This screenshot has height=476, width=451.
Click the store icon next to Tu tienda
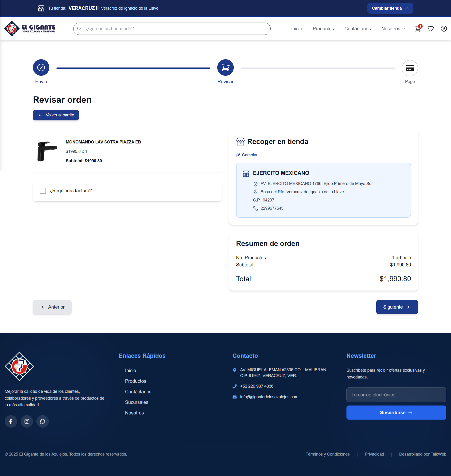[x=41, y=8]
